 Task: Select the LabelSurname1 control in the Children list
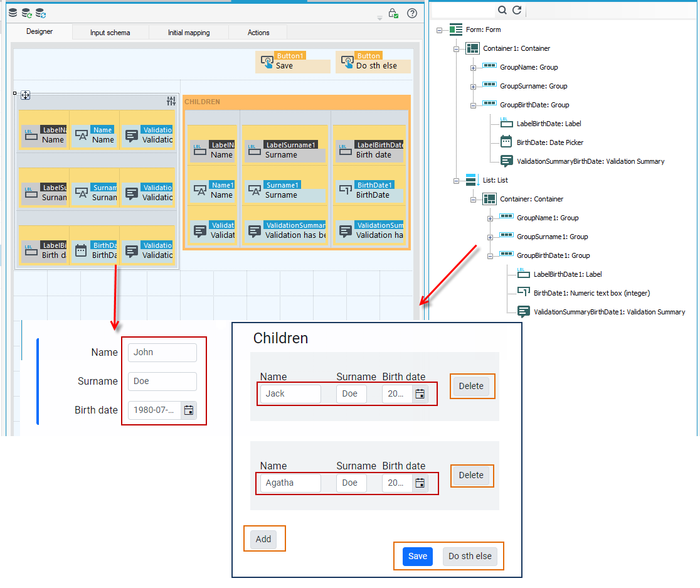click(x=285, y=150)
